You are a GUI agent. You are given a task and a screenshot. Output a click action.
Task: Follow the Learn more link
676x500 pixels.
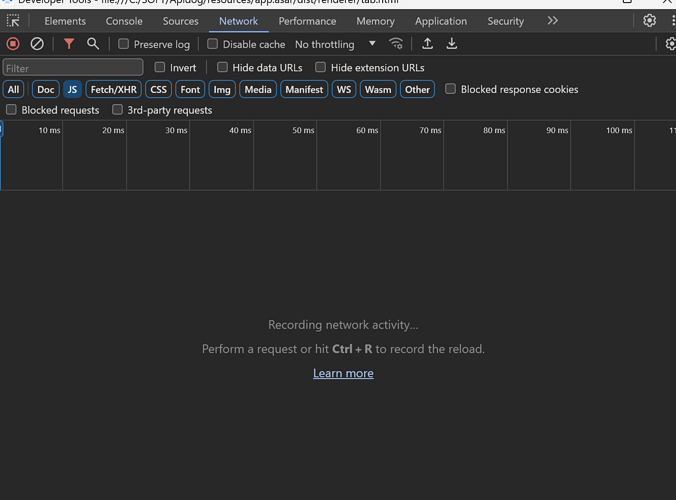343,373
